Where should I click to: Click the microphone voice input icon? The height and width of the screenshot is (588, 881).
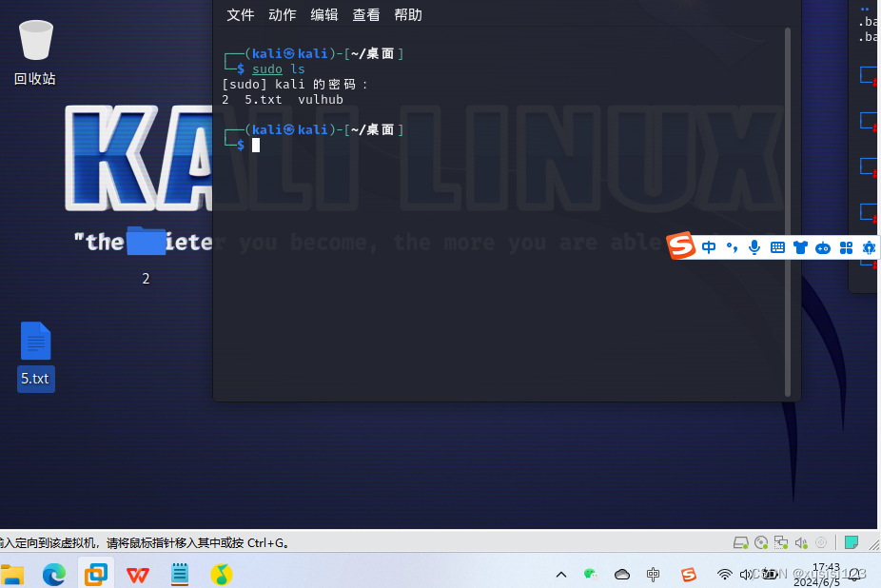(754, 247)
